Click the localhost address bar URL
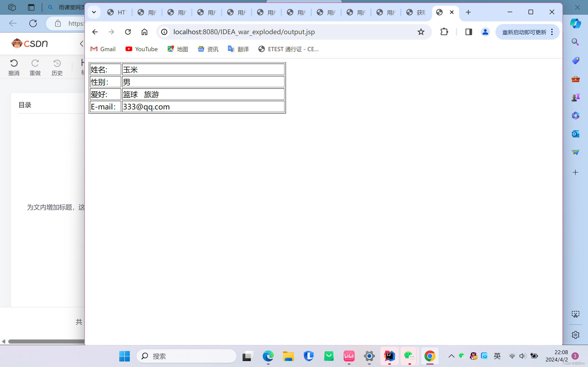The height and width of the screenshot is (367, 588). [244, 32]
